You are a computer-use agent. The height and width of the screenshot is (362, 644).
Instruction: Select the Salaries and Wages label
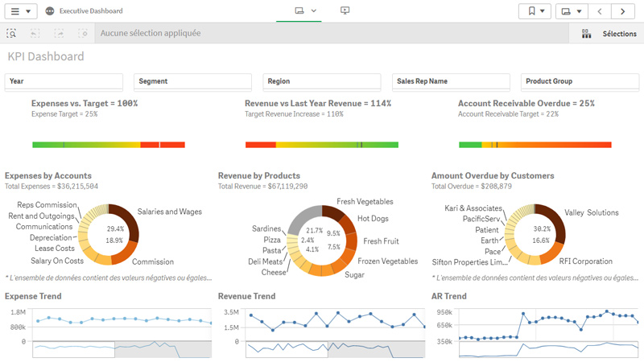[x=170, y=212]
